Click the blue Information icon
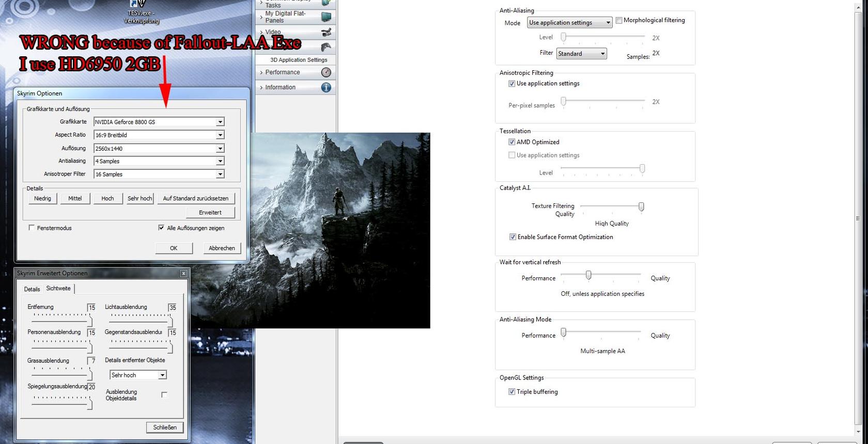 coord(326,87)
